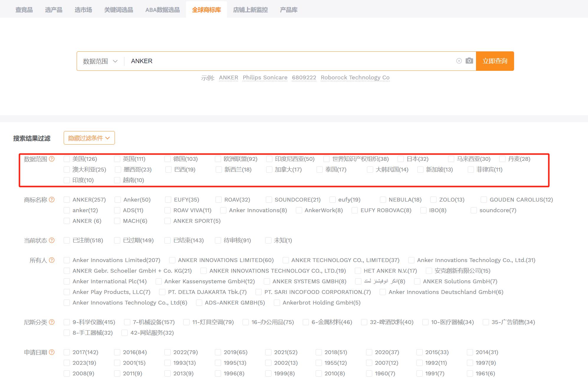
Task: Open image search via the camera icon
Action: click(469, 61)
